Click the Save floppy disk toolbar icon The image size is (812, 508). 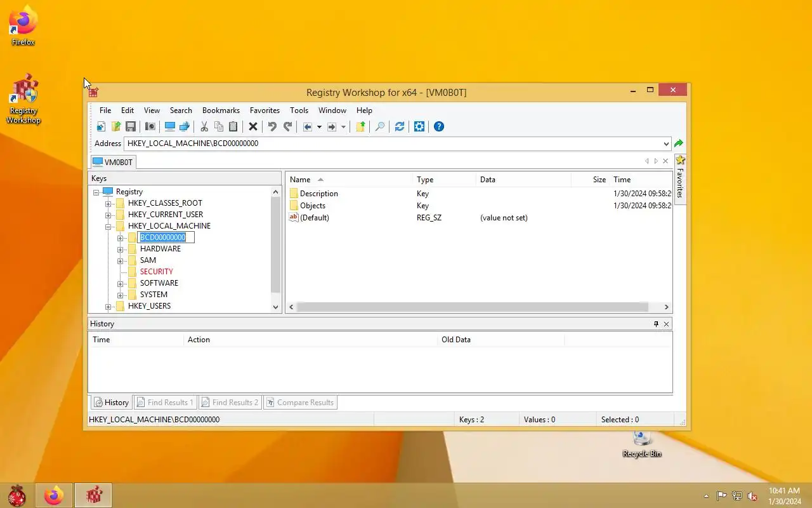pyautogui.click(x=131, y=126)
